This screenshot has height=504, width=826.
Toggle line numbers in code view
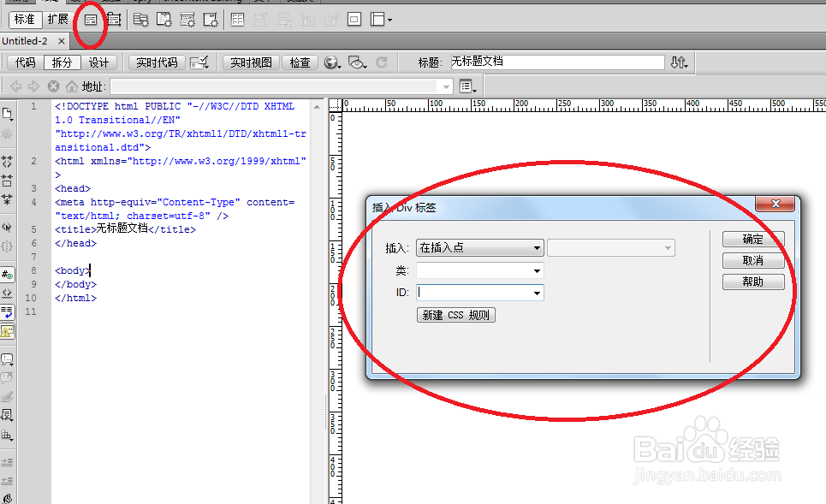[x=8, y=275]
